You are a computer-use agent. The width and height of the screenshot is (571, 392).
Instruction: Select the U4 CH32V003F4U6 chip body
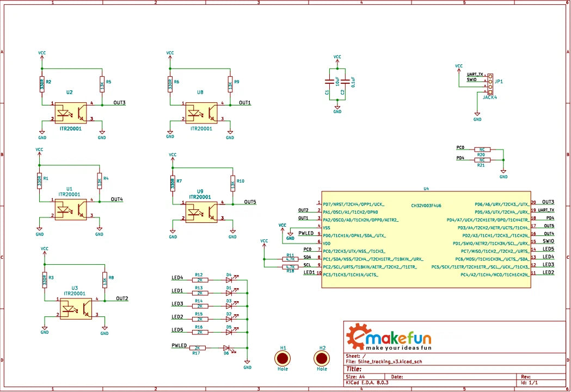tap(426, 239)
